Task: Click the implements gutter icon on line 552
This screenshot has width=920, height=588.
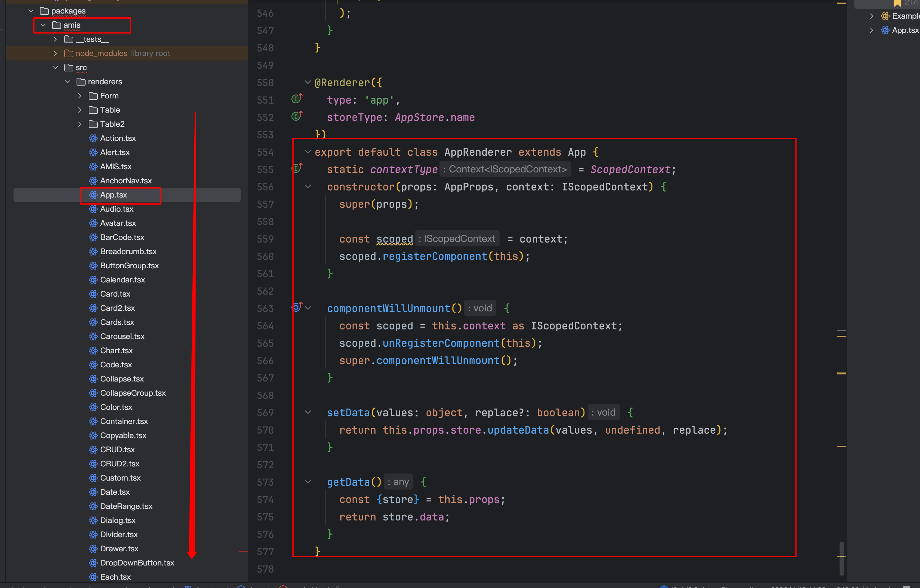Action: click(297, 116)
